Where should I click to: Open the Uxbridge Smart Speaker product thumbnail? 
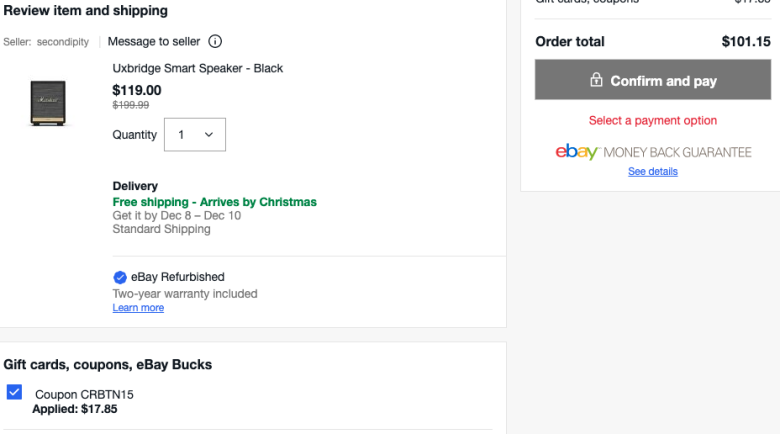(48, 103)
